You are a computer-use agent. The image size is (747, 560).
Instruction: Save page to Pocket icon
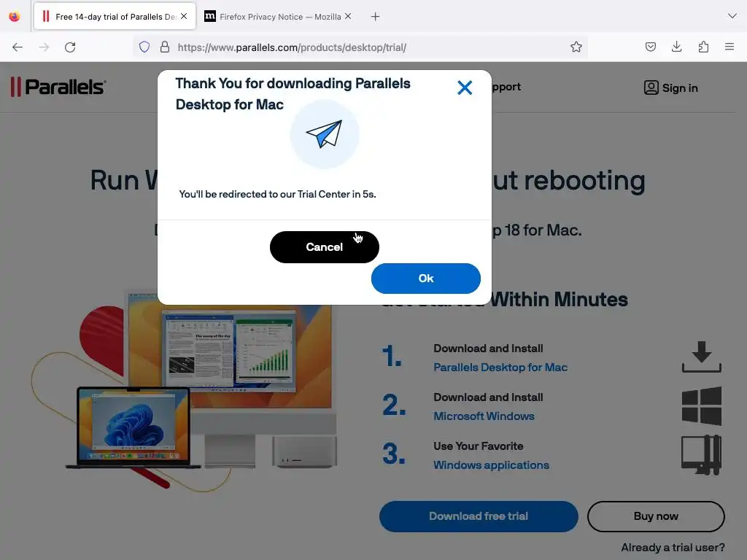tap(650, 47)
